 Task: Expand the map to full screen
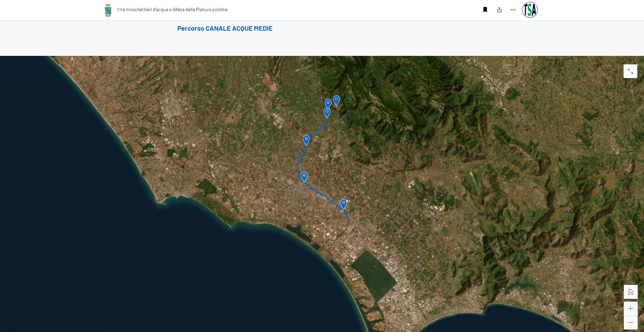(630, 71)
